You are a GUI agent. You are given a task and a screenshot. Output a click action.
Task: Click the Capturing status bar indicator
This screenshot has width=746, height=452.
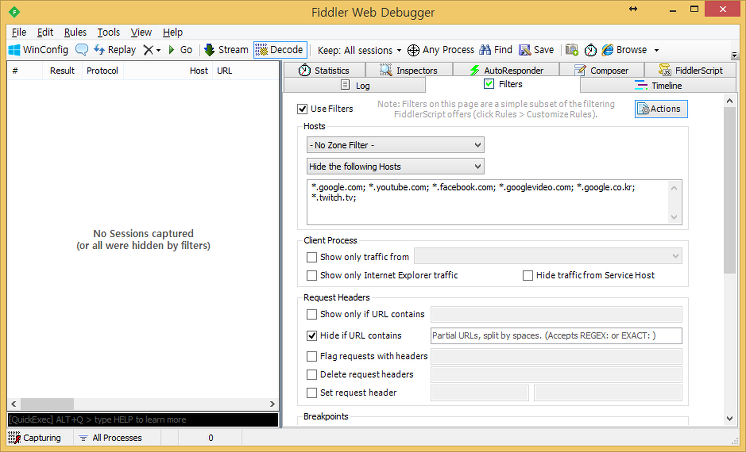click(x=35, y=438)
